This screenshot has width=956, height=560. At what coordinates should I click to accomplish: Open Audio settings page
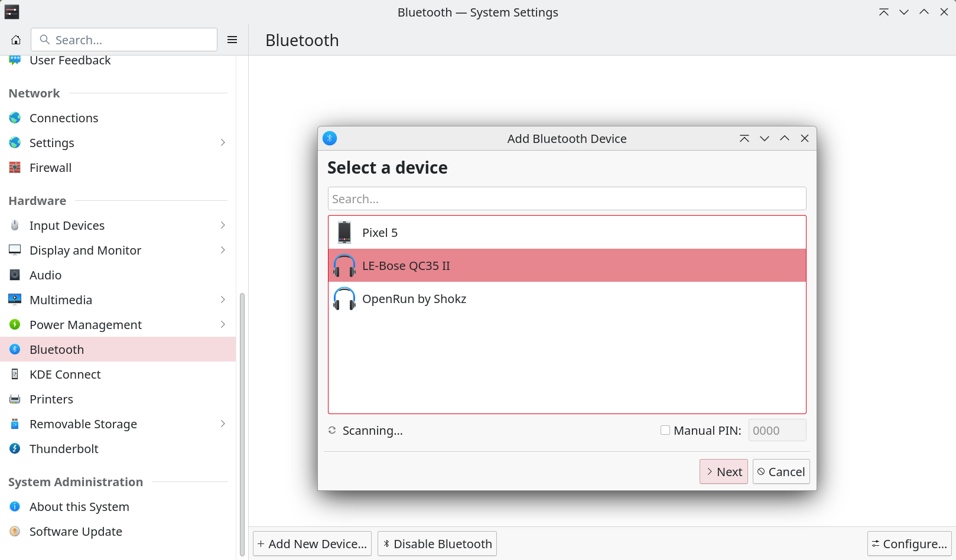click(118, 275)
